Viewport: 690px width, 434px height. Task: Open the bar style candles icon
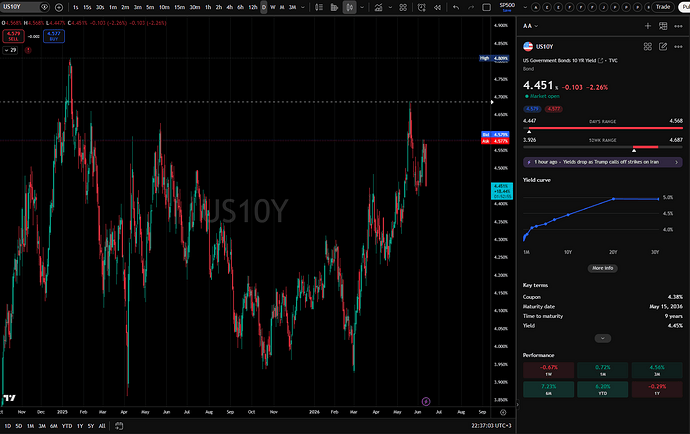[x=319, y=7]
